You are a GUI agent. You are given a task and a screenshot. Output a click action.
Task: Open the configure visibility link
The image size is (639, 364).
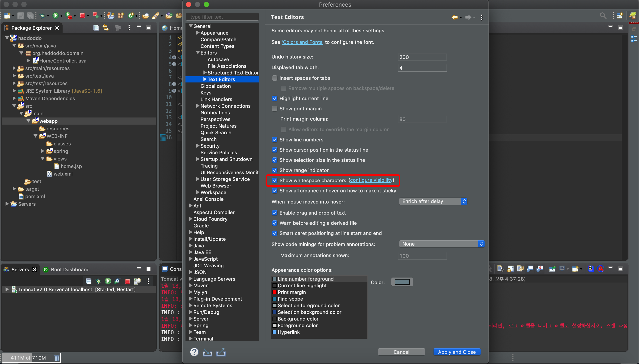pyautogui.click(x=371, y=180)
